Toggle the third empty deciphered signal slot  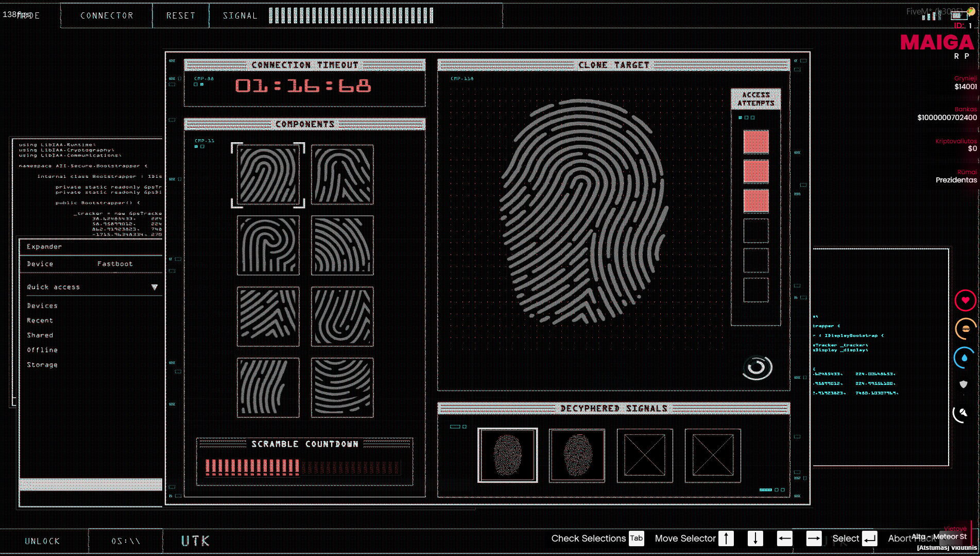(x=645, y=455)
